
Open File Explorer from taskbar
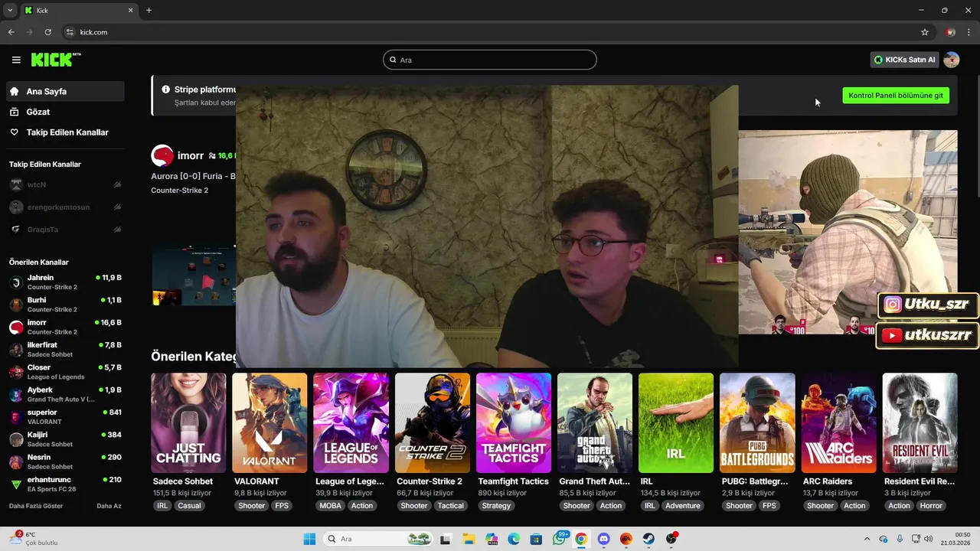click(x=468, y=539)
